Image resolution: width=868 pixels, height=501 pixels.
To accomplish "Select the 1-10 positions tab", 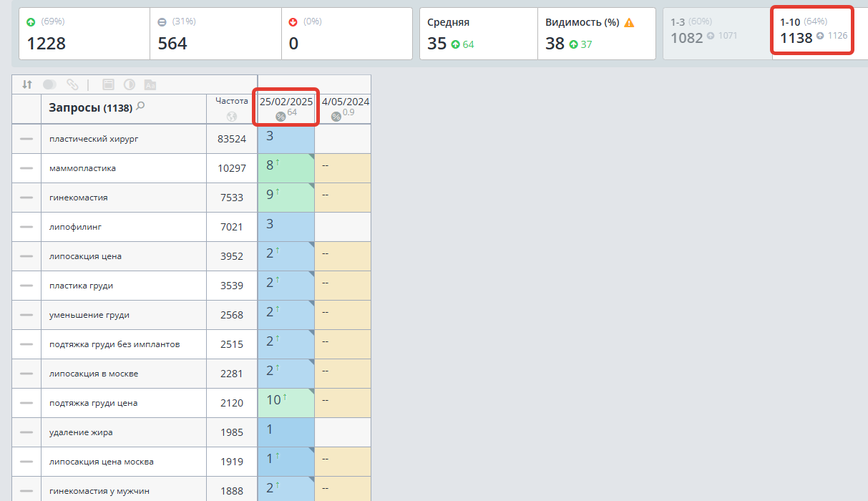I will pos(811,31).
